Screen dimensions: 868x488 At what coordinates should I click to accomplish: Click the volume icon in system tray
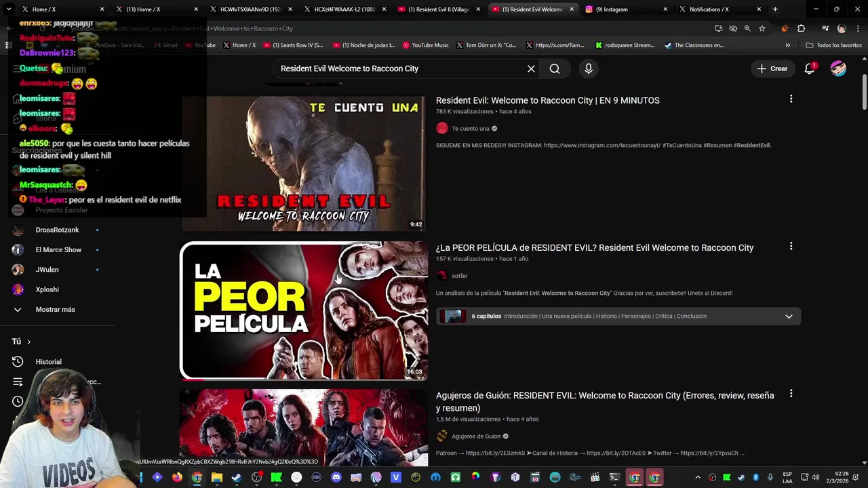point(815,477)
